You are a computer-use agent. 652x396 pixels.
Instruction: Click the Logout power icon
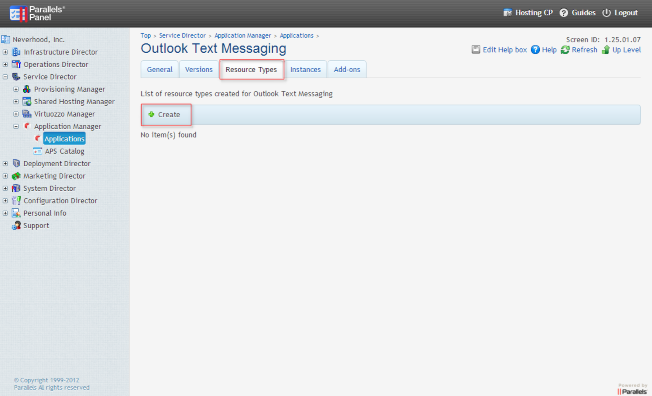click(x=606, y=13)
